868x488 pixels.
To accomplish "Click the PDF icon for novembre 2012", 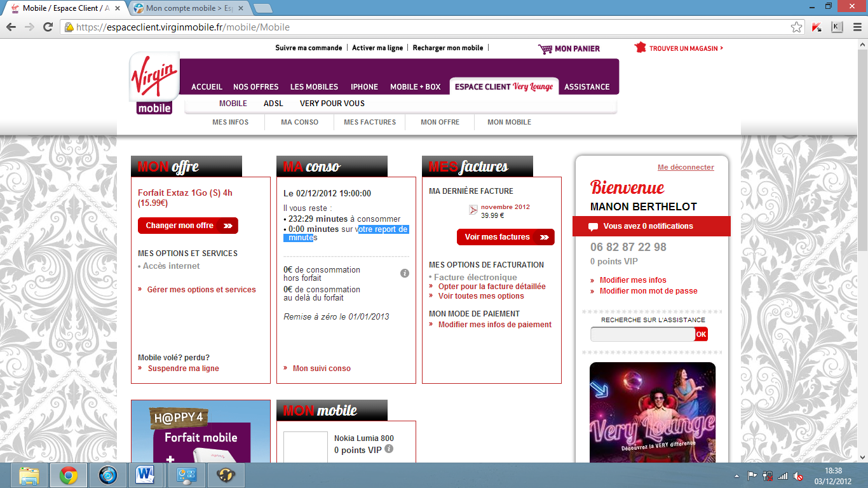I will click(473, 210).
